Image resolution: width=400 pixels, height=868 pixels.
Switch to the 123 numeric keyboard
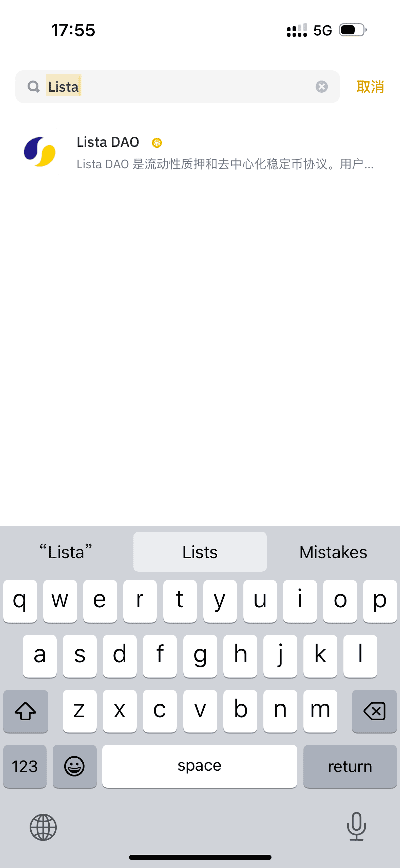25,766
